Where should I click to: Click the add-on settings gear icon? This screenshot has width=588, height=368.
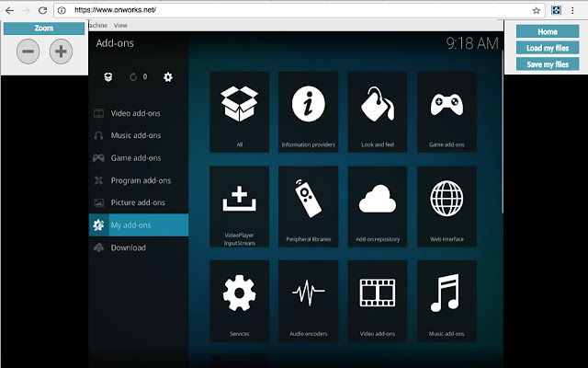[168, 77]
